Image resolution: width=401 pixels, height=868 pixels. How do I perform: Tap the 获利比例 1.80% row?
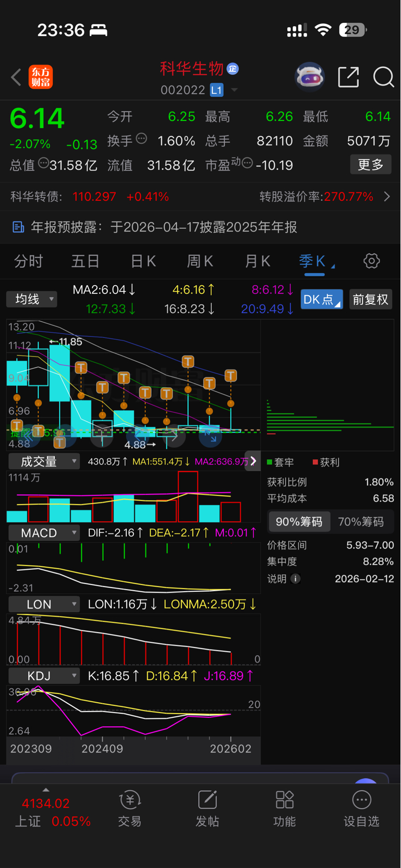[x=331, y=482]
